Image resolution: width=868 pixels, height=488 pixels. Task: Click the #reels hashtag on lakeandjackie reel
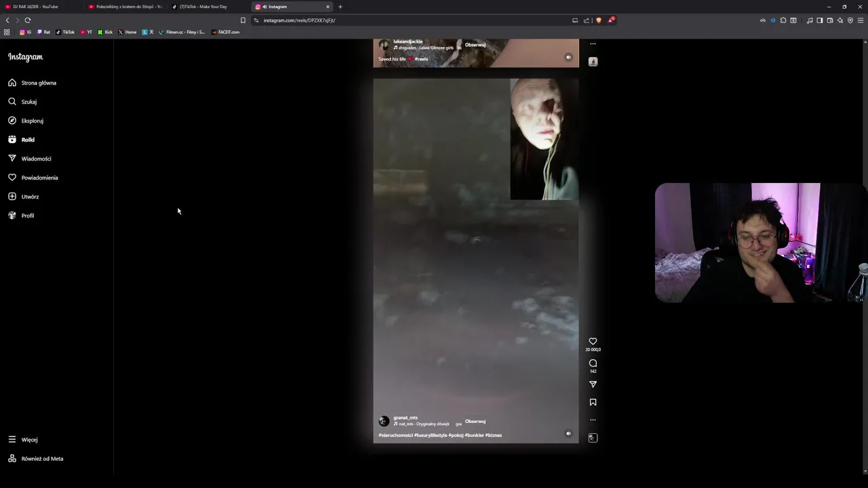pos(421,59)
